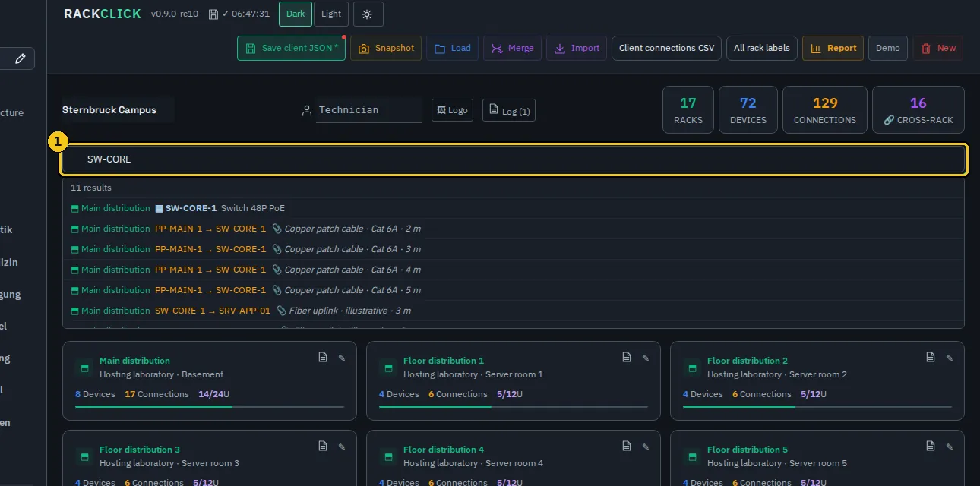This screenshot has width=980, height=486.
Task: Click the sun brightness icon button
Action: point(368,14)
